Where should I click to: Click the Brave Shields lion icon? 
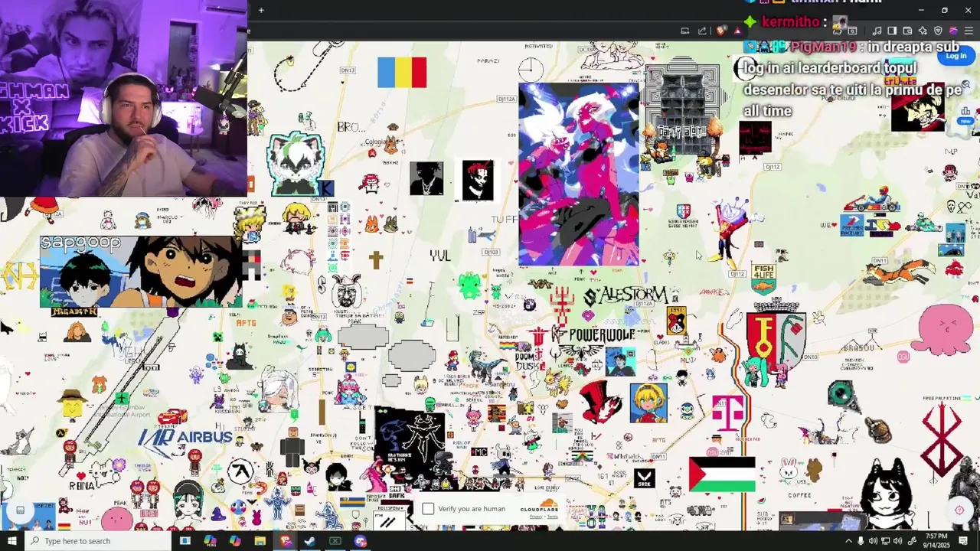pos(721,31)
